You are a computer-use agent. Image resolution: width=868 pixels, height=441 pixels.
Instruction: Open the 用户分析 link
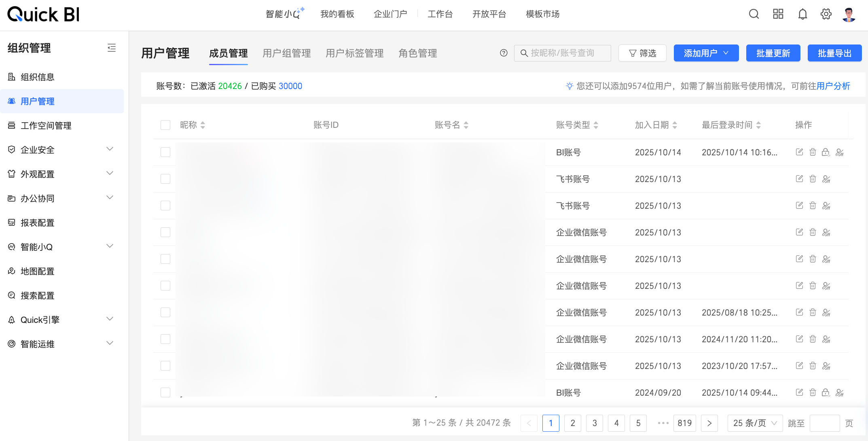point(833,86)
